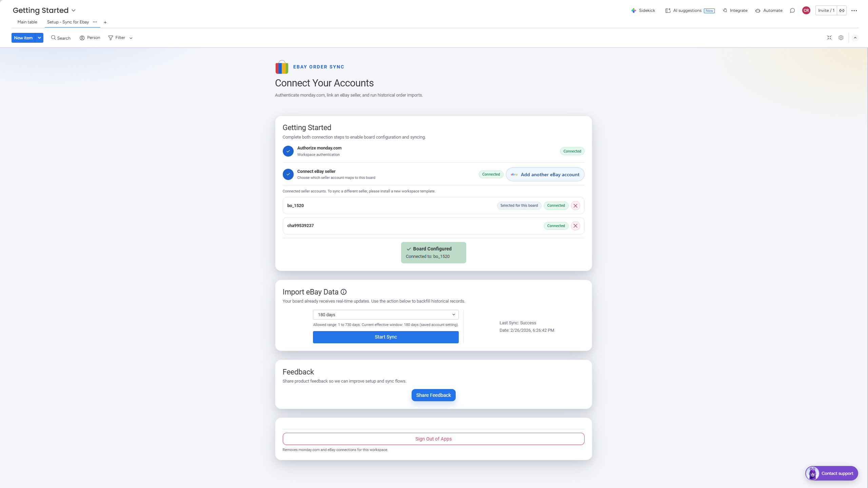
Task: Start the historical order sync
Action: (x=386, y=337)
